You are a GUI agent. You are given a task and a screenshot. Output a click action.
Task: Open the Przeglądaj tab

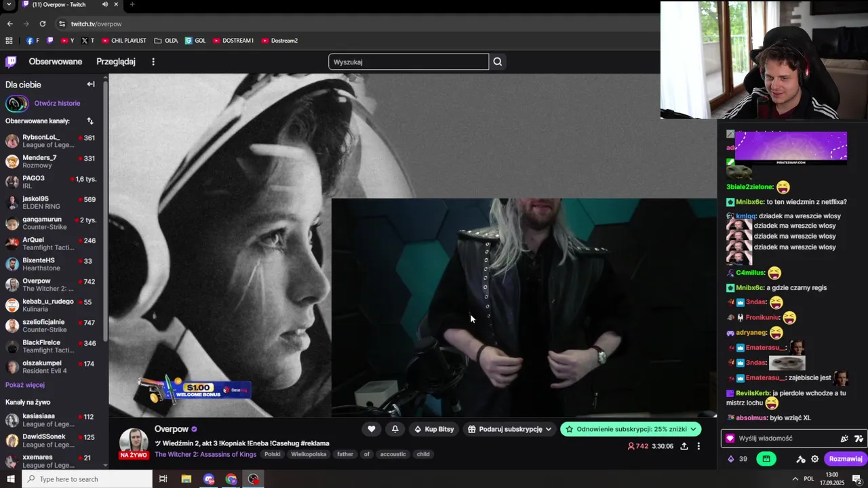tap(116, 62)
